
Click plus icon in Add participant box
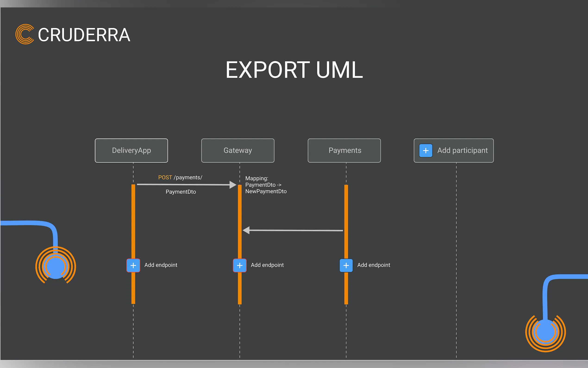point(426,150)
